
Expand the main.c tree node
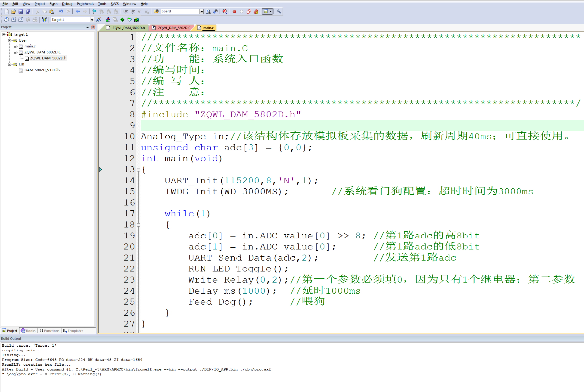15,46
